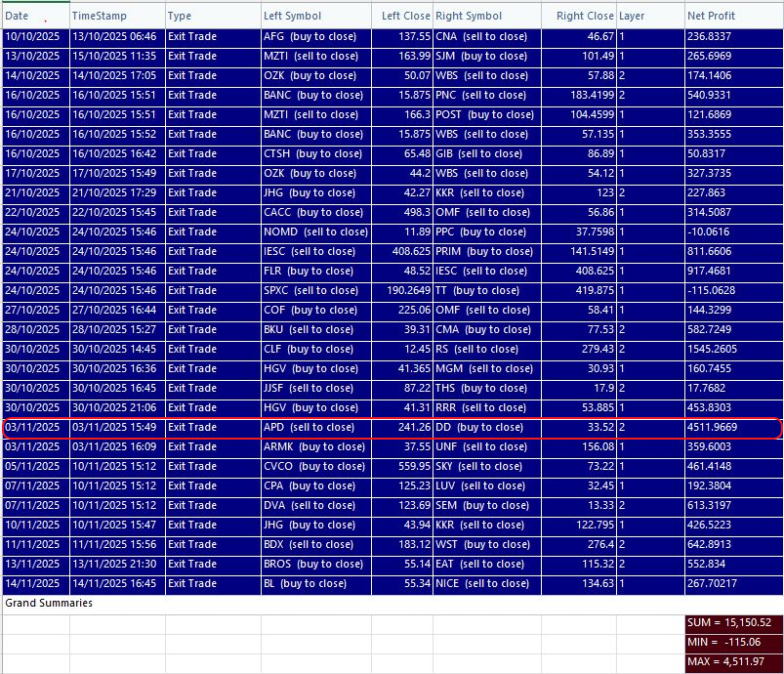Click the Left Close column header
This screenshot has width=784, height=674.
[x=403, y=16]
